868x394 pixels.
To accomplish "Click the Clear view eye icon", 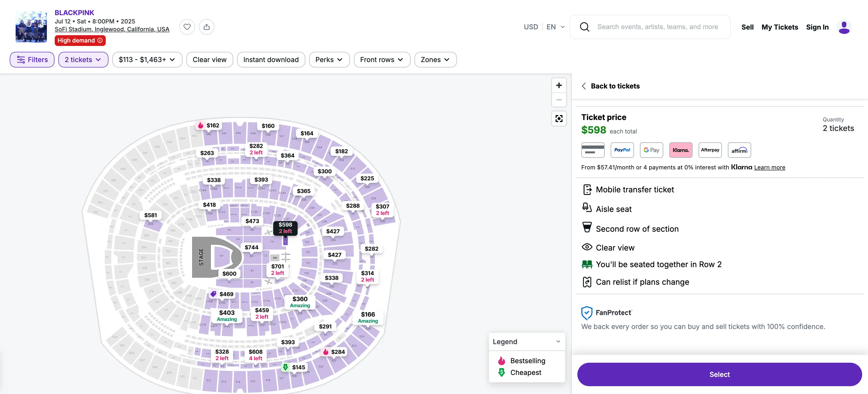I will [x=587, y=247].
